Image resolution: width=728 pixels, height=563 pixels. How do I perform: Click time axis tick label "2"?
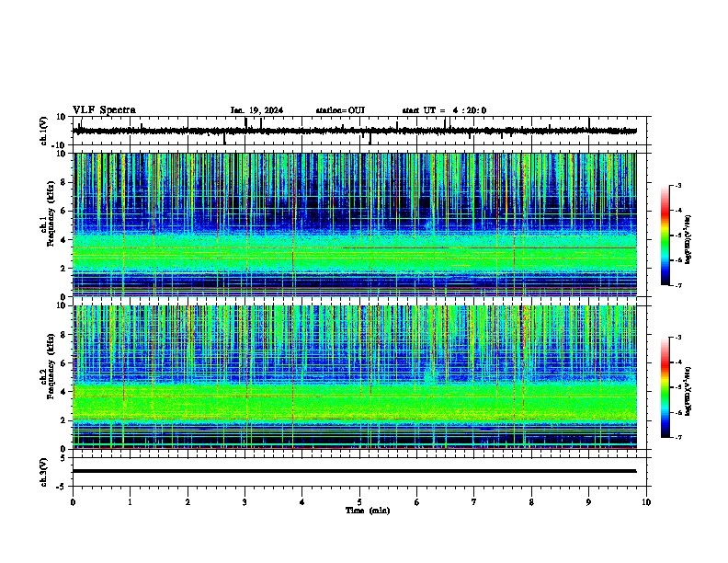188,502
